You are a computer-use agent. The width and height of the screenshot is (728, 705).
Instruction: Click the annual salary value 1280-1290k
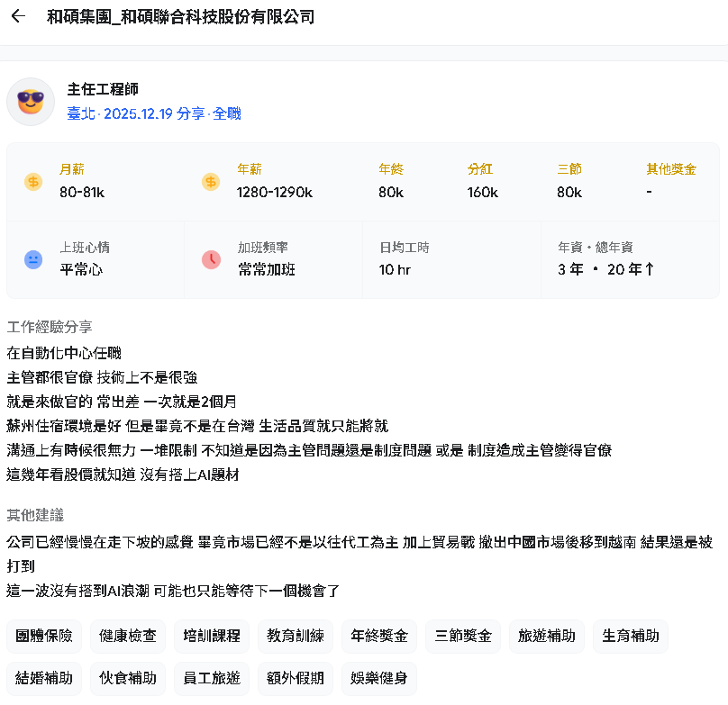pyautogui.click(x=275, y=192)
